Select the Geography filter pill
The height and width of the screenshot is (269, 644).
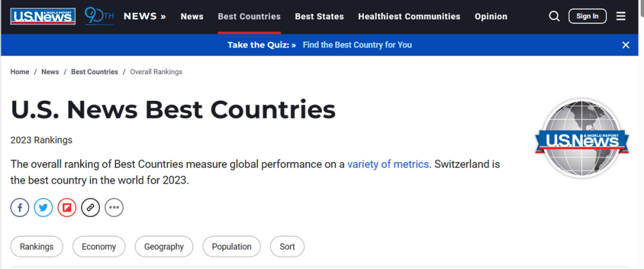tap(164, 247)
